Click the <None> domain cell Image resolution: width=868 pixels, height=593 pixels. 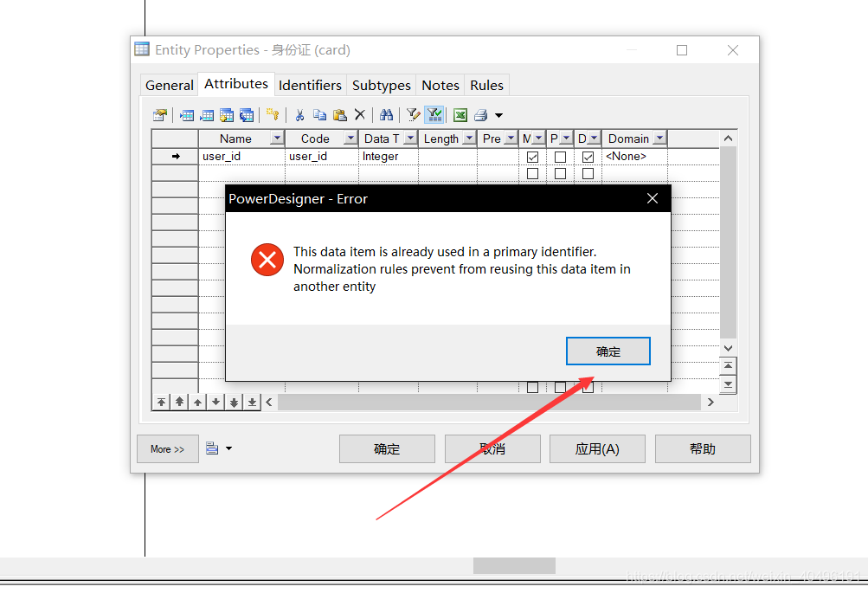634,157
